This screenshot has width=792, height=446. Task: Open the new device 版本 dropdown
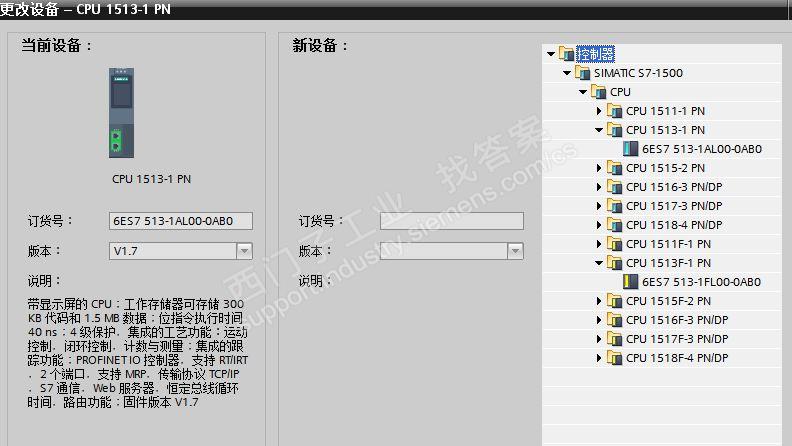coord(515,251)
